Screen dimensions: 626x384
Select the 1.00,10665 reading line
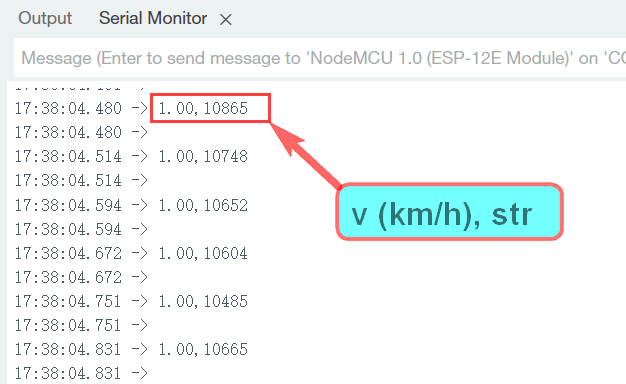point(131,349)
